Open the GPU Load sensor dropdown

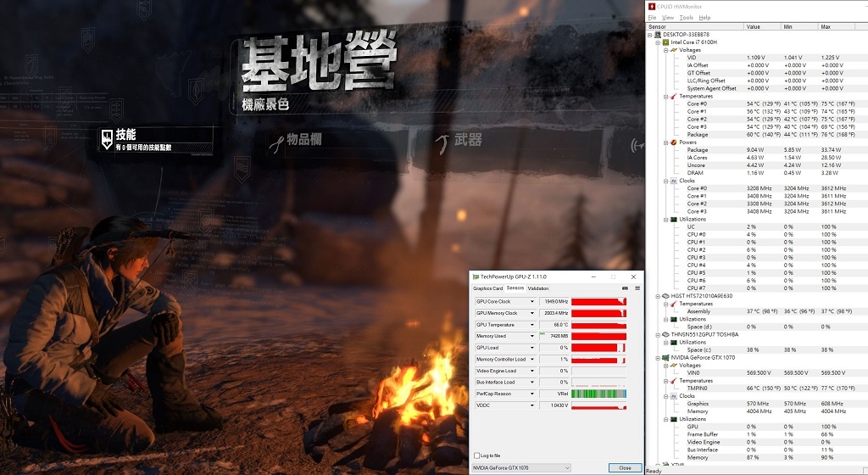[532, 348]
